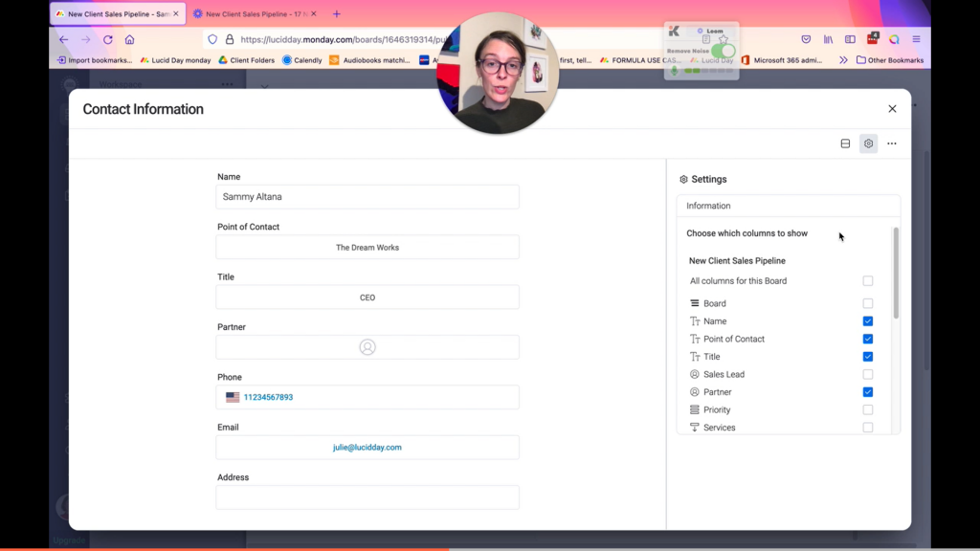The width and height of the screenshot is (980, 551).
Task: Enable the Board column checkbox
Action: point(867,303)
